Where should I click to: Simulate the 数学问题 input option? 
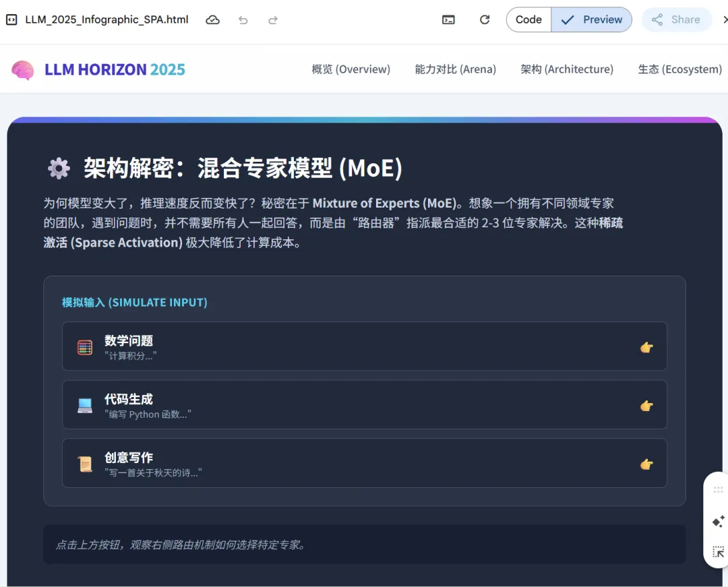[365, 346]
